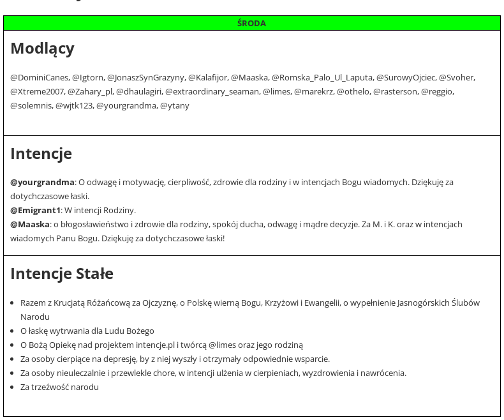Click the @Zahary_pl mention
The height and width of the screenshot is (420, 504).
[x=90, y=91]
